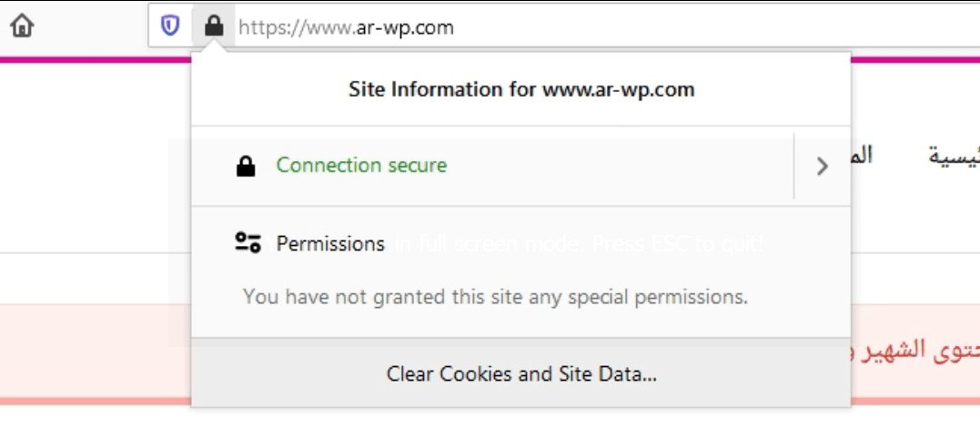Click the pink notice banner left of popup

point(91,351)
